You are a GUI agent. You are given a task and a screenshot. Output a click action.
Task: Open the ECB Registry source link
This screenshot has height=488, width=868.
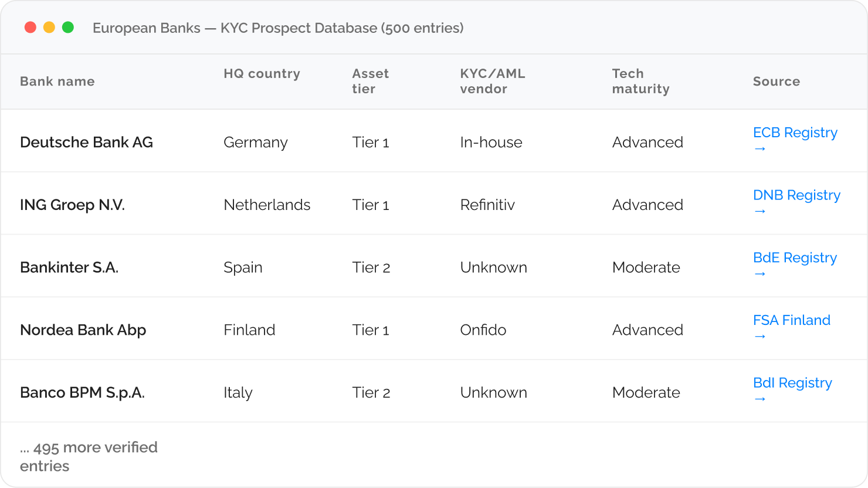(795, 133)
